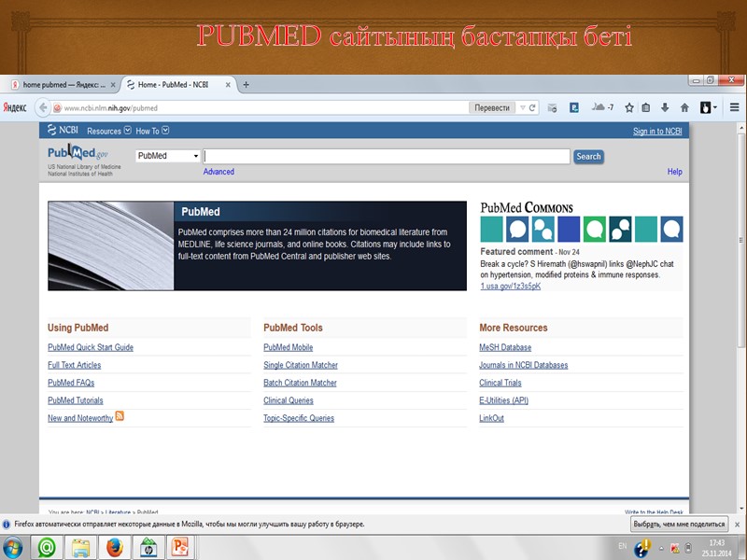The image size is (747, 560).
Task: Click the browser address bar URL
Action: click(x=110, y=108)
